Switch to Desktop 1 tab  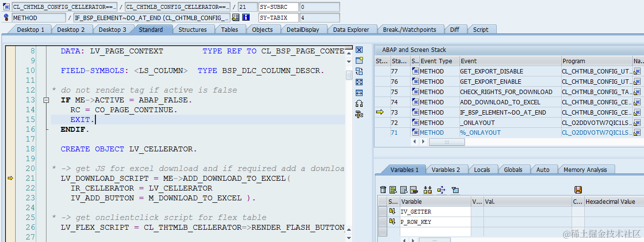[31, 29]
